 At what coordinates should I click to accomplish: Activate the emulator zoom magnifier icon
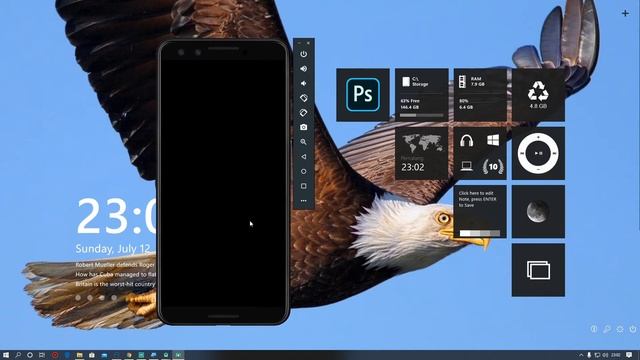click(303, 142)
